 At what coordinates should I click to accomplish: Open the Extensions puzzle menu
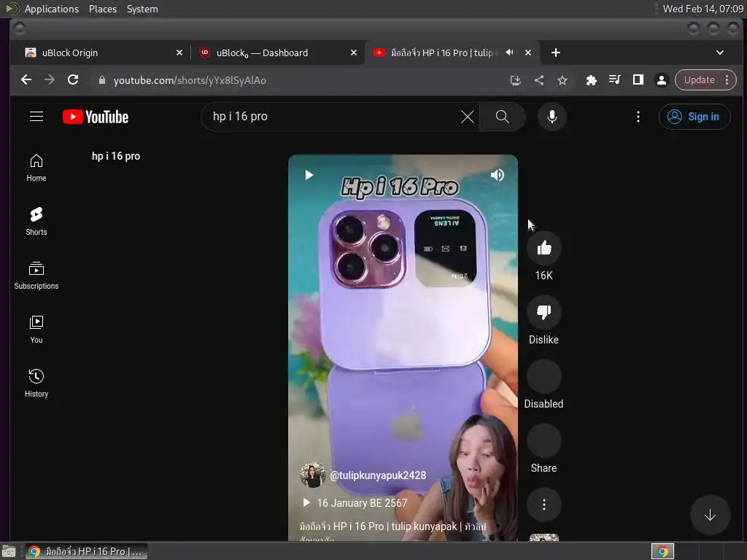pos(591,80)
